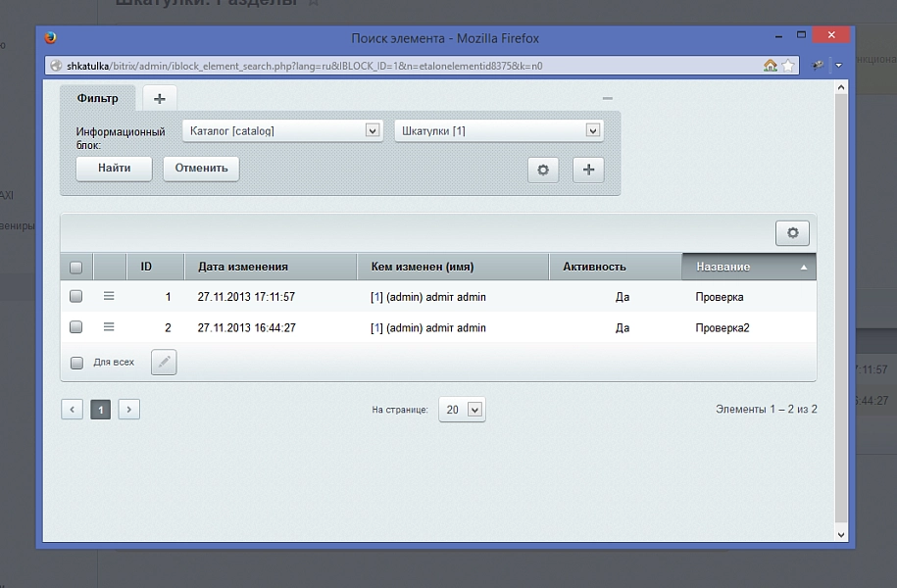Open the Шкатулки [1] dropdown

498,131
